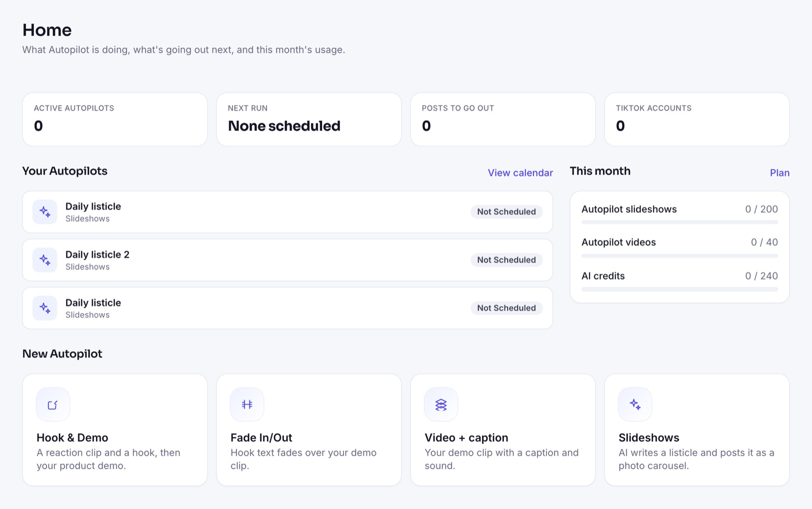This screenshot has height=509, width=812.
Task: Select the Active Autopilots stat card
Action: [115, 119]
